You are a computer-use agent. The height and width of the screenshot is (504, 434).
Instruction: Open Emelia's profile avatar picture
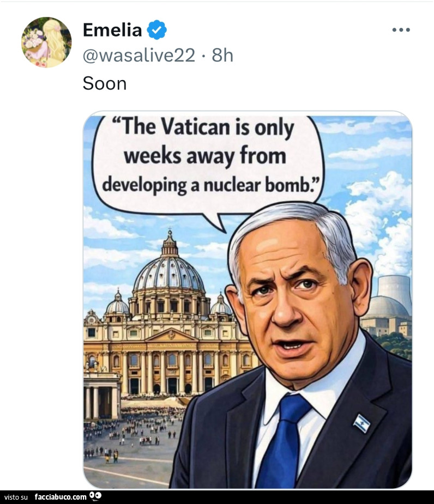point(46,42)
